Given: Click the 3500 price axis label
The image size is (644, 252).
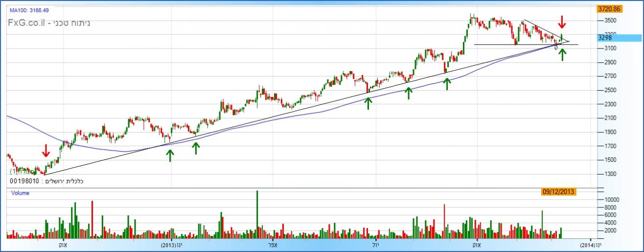Looking at the screenshot, I should [x=610, y=21].
